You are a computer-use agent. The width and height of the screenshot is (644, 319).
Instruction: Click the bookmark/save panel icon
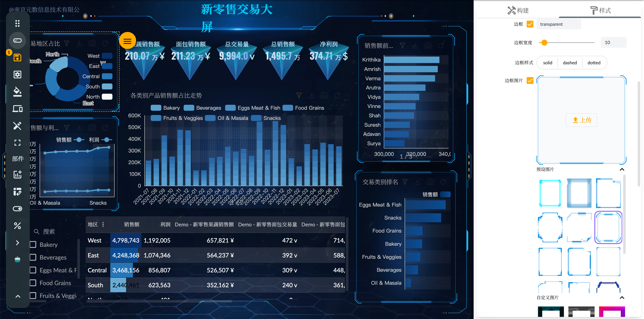(x=17, y=58)
